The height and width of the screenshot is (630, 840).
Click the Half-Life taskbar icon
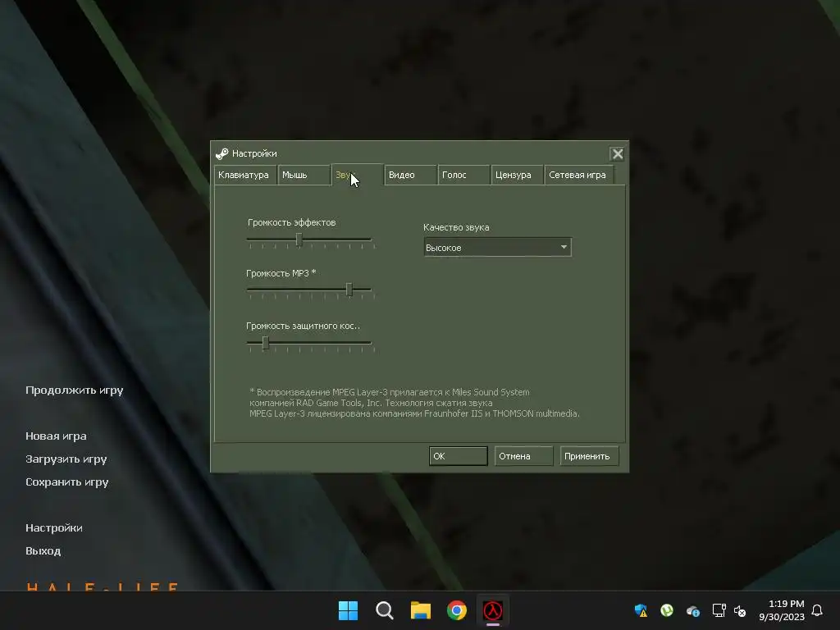(x=493, y=610)
